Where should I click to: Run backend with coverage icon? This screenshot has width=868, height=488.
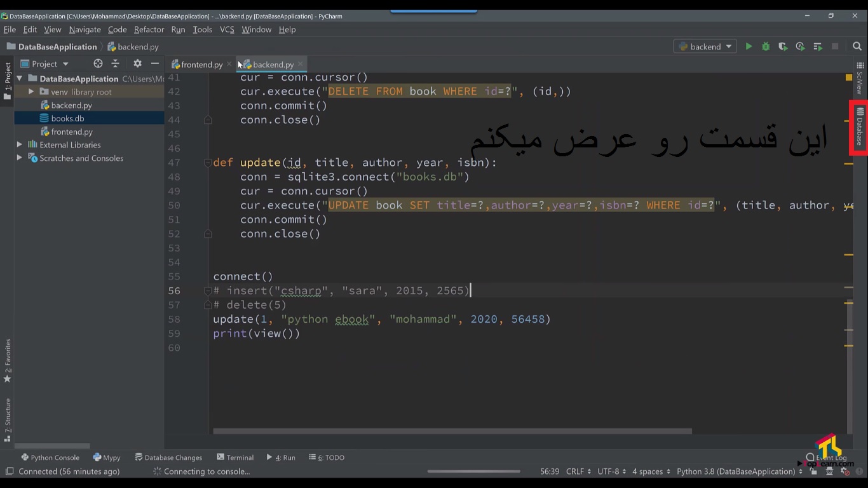[783, 46]
